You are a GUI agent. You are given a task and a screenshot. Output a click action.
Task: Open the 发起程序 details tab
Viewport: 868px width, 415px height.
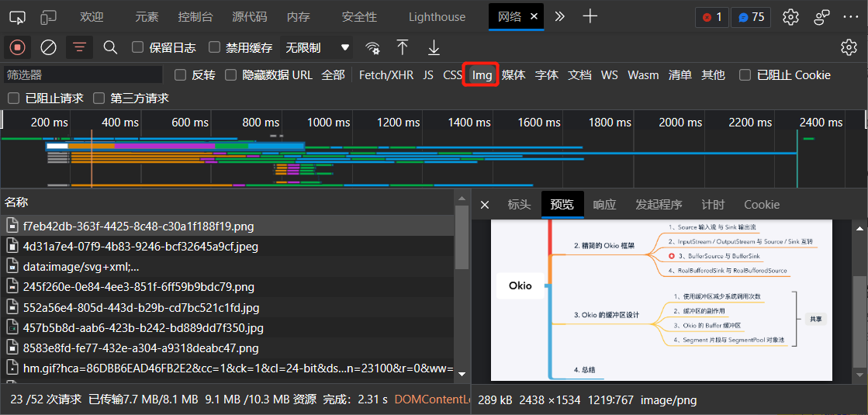[659, 205]
